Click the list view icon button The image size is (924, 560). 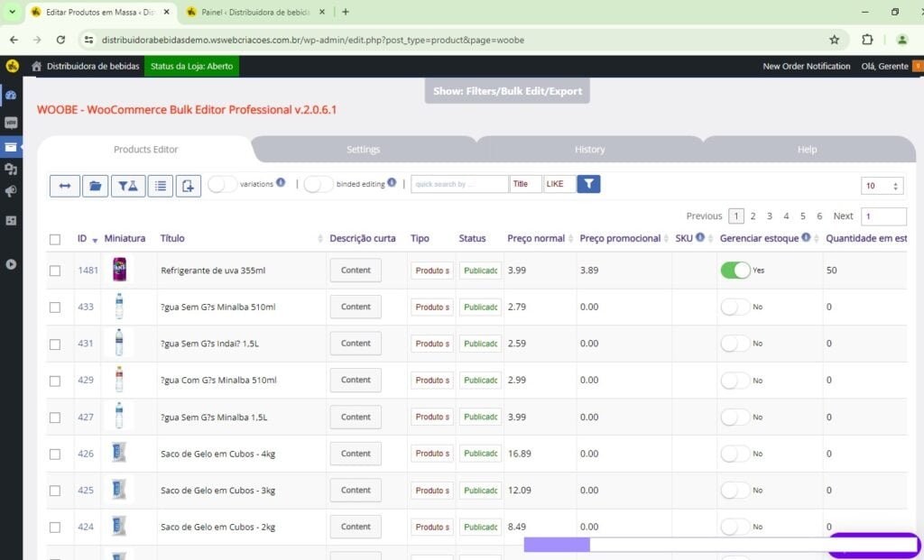(x=160, y=185)
